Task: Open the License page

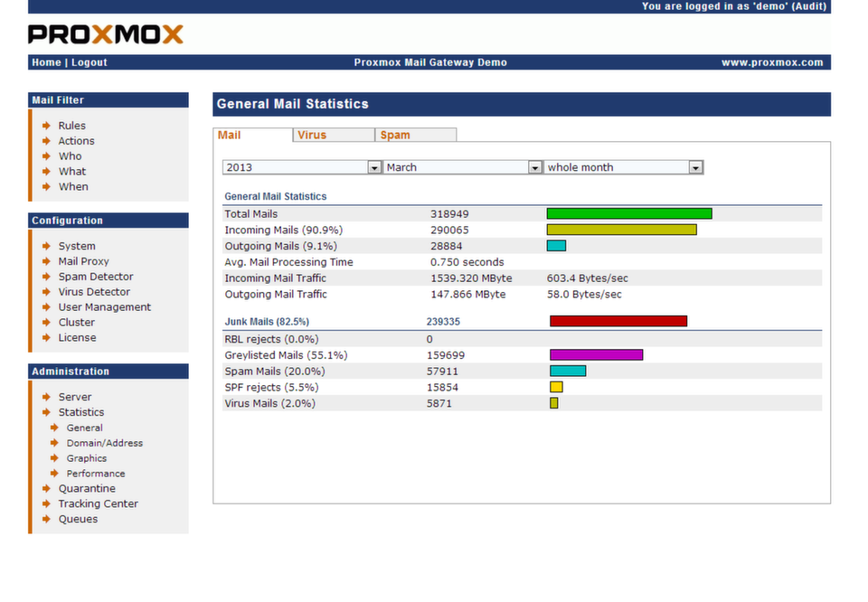Action: pyautogui.click(x=77, y=337)
